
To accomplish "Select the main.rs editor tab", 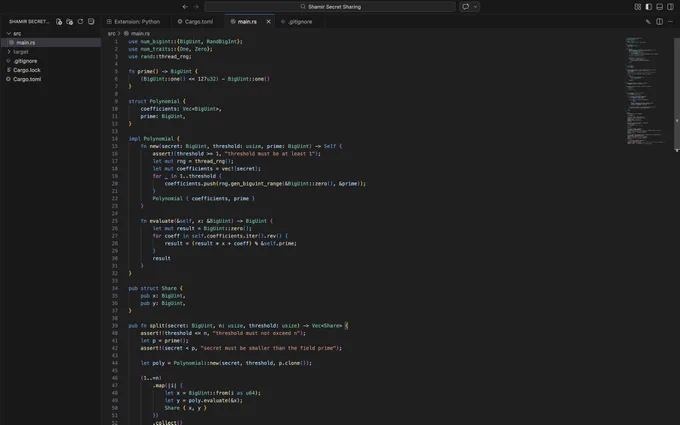I will 246,21.
